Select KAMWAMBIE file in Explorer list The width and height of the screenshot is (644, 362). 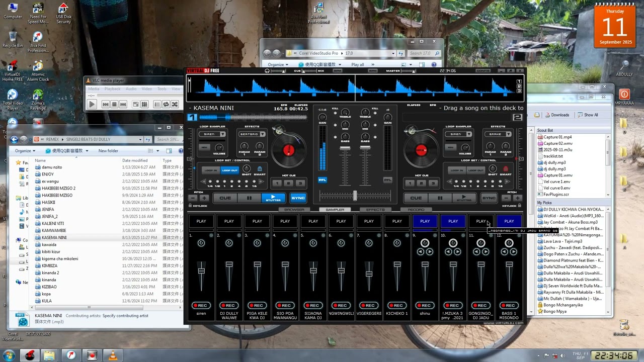click(x=54, y=230)
